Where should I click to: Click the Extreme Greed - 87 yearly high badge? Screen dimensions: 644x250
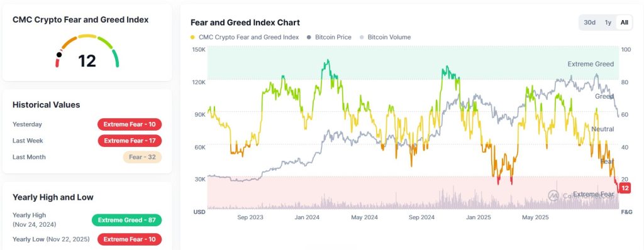tap(127, 220)
